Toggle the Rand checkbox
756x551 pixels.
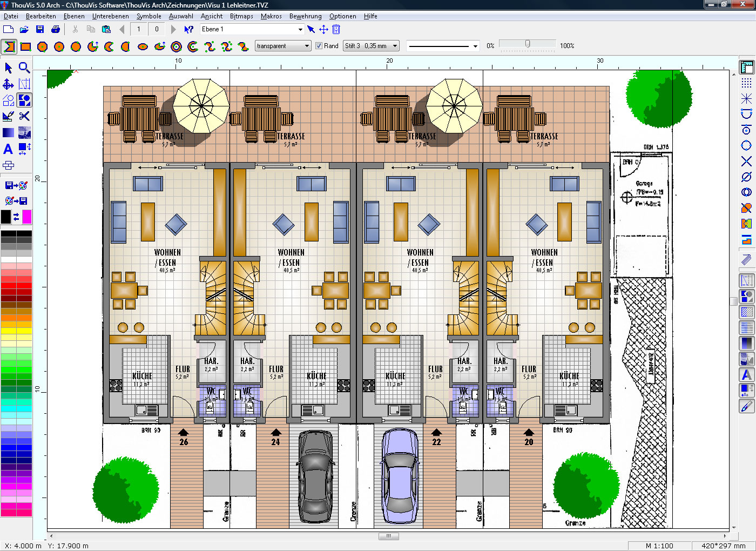point(319,46)
